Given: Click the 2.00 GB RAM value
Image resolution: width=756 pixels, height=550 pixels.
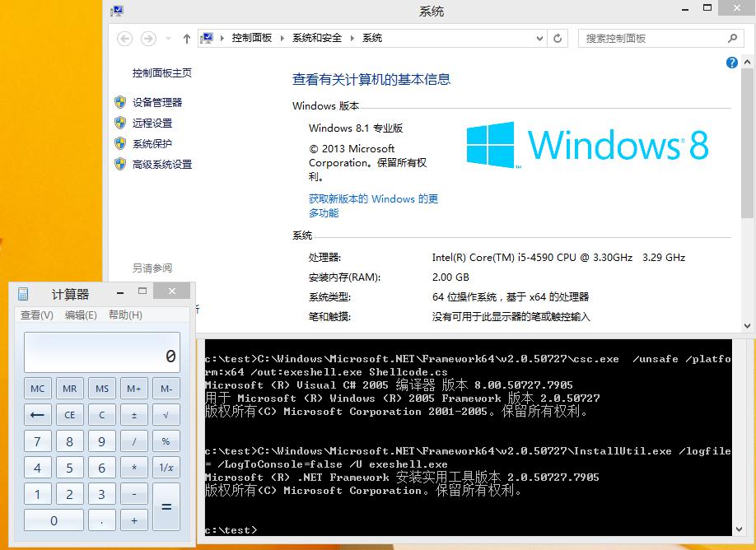Looking at the screenshot, I should pyautogui.click(x=450, y=277).
